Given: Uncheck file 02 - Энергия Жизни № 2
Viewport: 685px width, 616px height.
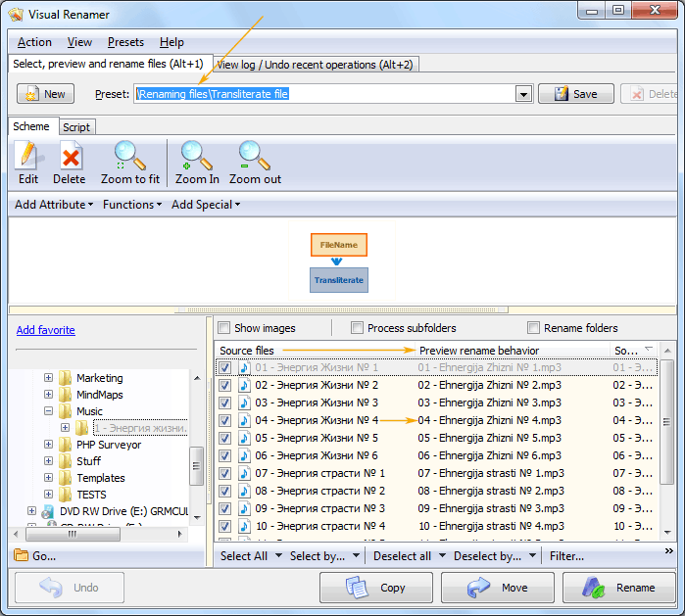Looking at the screenshot, I should (x=224, y=386).
